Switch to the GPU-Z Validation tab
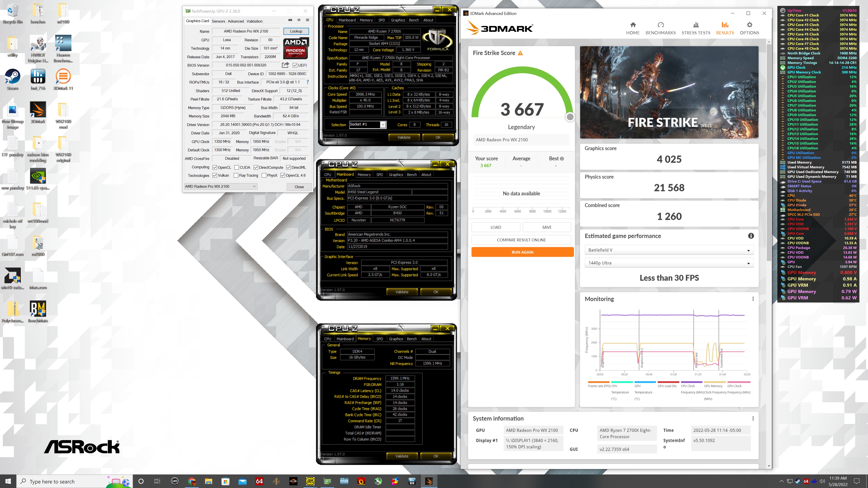The width and height of the screenshot is (868, 488). point(254,21)
